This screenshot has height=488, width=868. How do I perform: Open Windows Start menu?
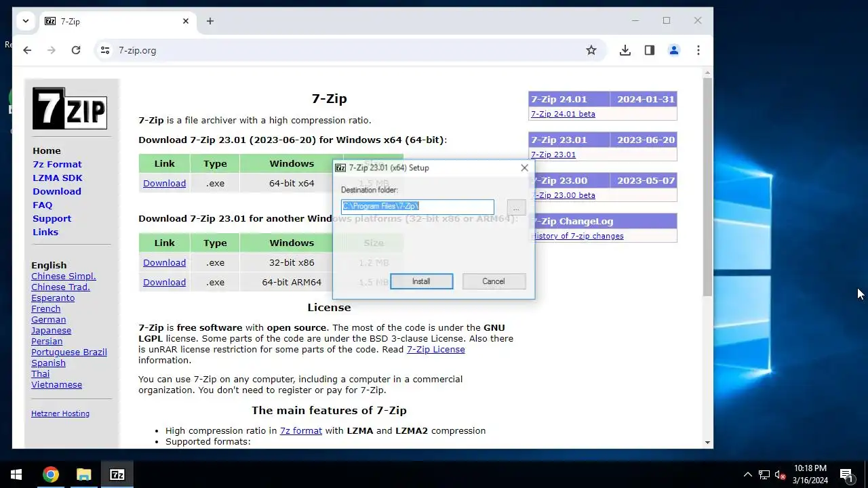point(16,474)
